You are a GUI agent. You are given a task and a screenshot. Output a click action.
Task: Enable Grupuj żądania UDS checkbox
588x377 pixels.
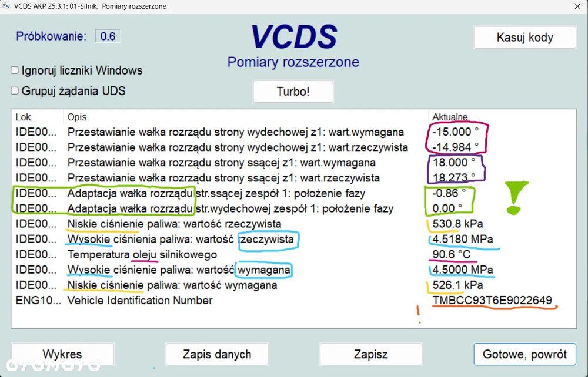click(x=15, y=90)
